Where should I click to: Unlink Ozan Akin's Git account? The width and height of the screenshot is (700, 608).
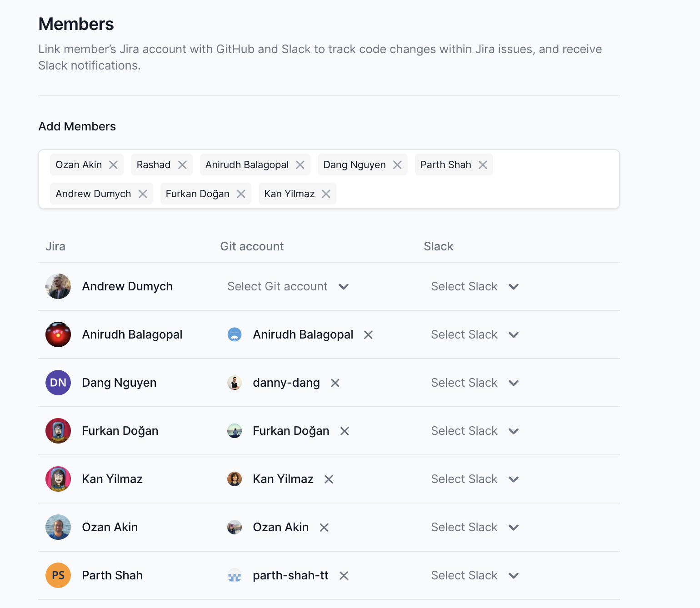pos(324,528)
